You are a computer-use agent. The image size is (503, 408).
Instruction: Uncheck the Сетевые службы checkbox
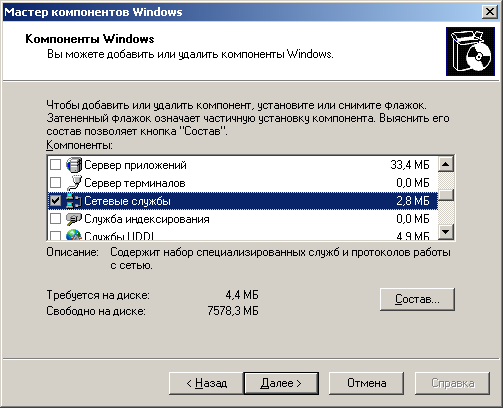pyautogui.click(x=55, y=201)
